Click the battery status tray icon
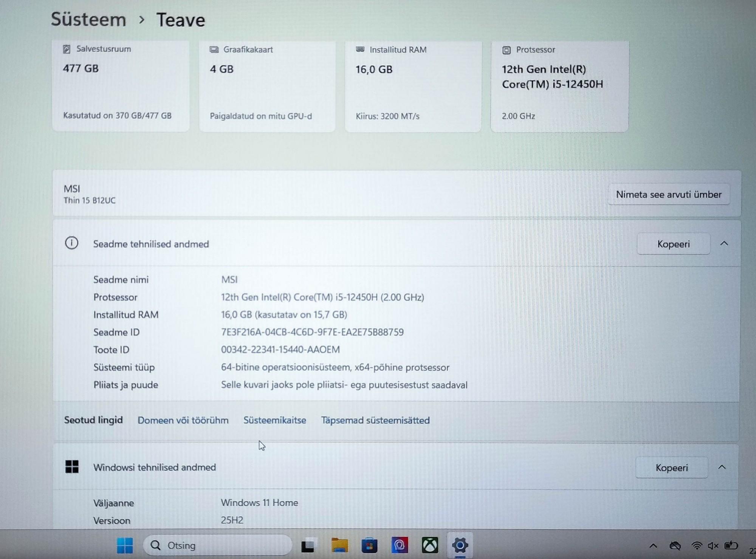 tap(731, 545)
